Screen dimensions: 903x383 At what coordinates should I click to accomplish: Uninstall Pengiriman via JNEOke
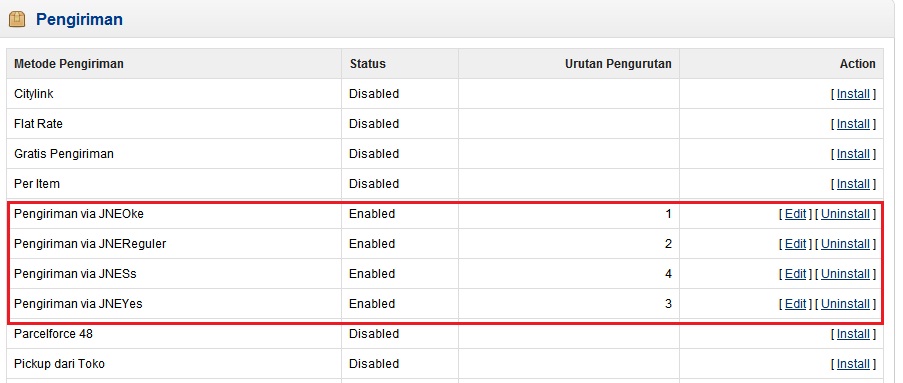(x=845, y=214)
